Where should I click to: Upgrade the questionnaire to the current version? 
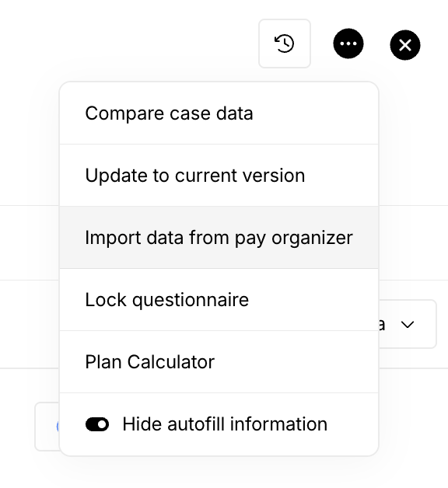(x=219, y=175)
